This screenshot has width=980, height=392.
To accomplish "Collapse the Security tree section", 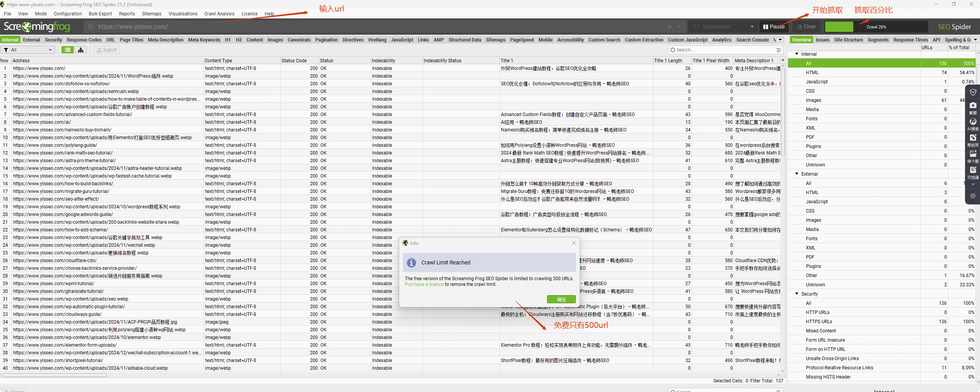I will (x=797, y=294).
